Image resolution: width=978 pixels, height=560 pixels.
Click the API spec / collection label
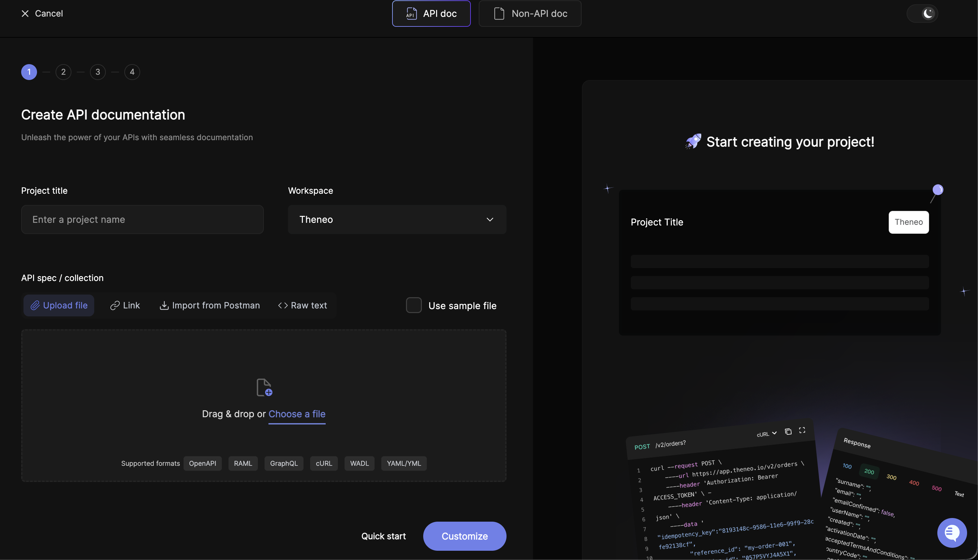(x=62, y=278)
